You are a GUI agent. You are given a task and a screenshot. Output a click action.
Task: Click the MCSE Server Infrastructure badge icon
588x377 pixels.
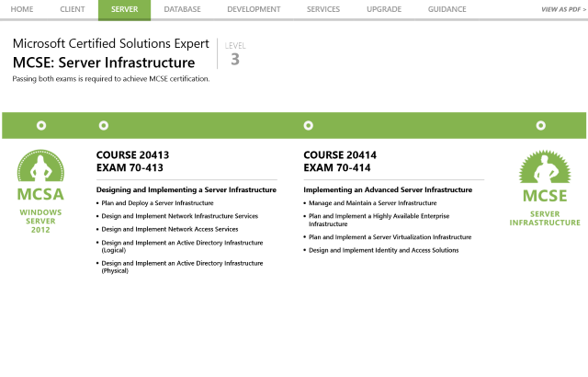click(x=545, y=167)
